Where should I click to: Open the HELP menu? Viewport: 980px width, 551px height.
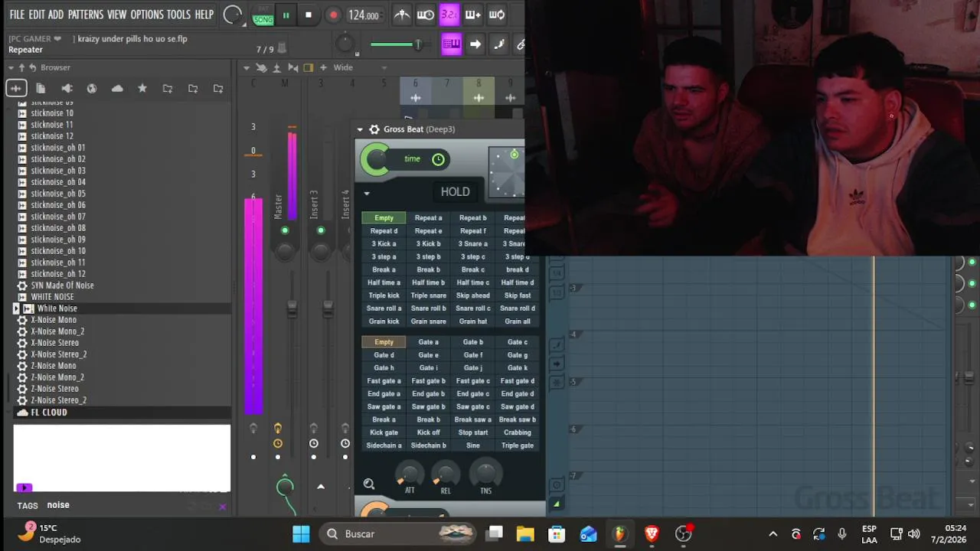(204, 15)
